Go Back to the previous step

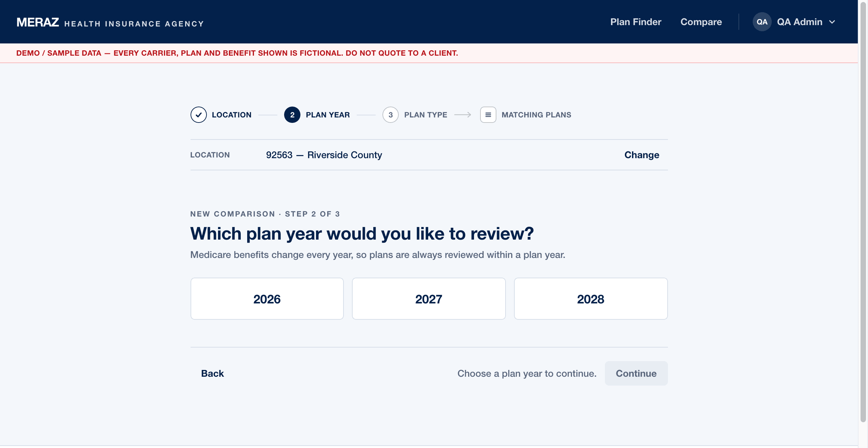click(213, 373)
